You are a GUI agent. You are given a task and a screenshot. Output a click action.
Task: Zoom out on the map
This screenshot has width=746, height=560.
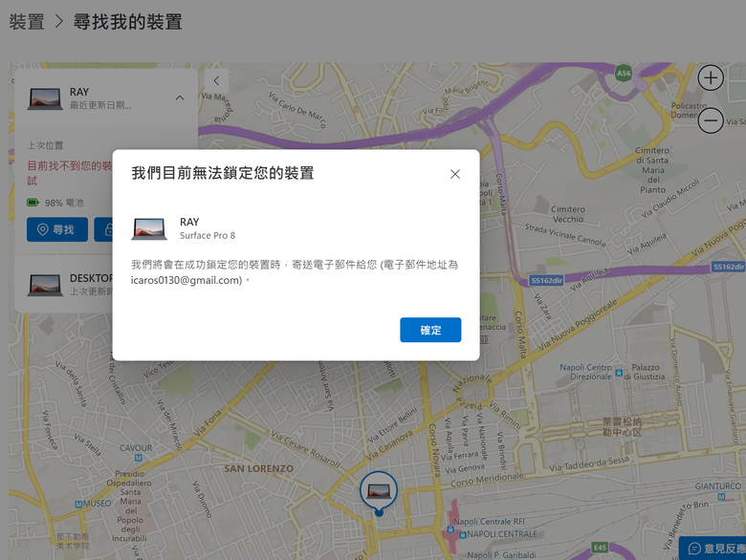pos(711,120)
